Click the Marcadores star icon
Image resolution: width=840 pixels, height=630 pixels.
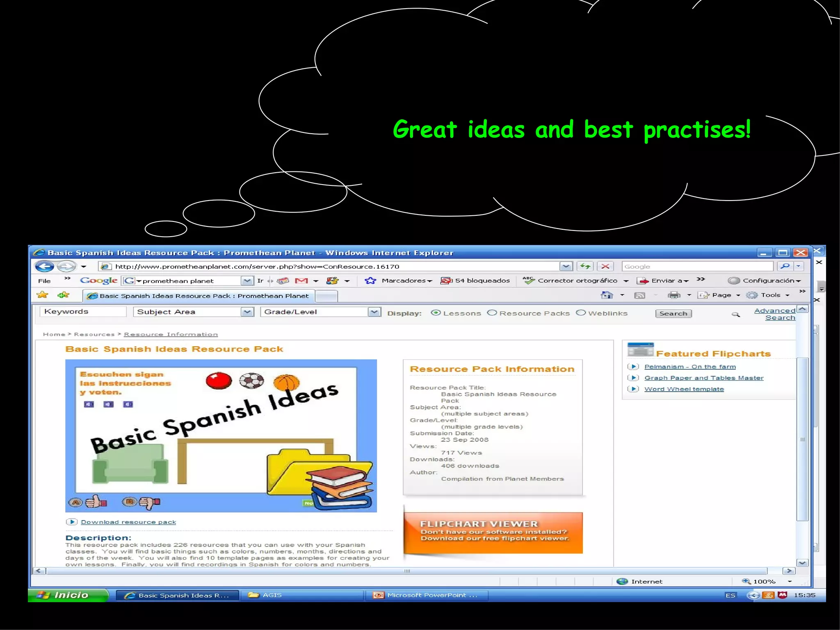[370, 281]
